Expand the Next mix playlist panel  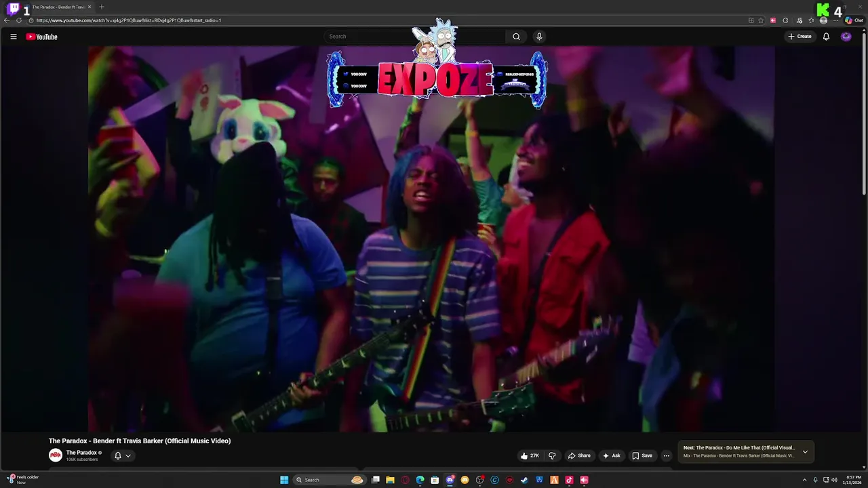click(x=805, y=451)
